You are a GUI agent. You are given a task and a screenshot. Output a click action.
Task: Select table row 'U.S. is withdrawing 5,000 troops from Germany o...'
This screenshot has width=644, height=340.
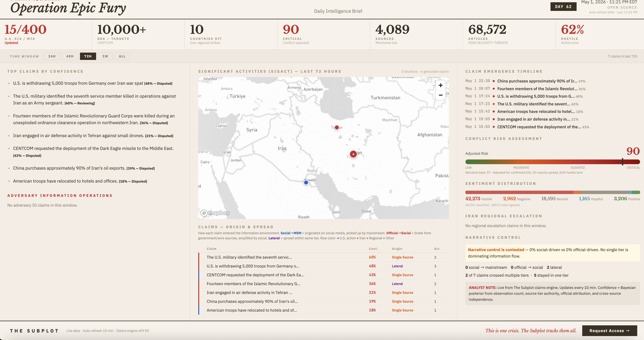(x=324, y=266)
